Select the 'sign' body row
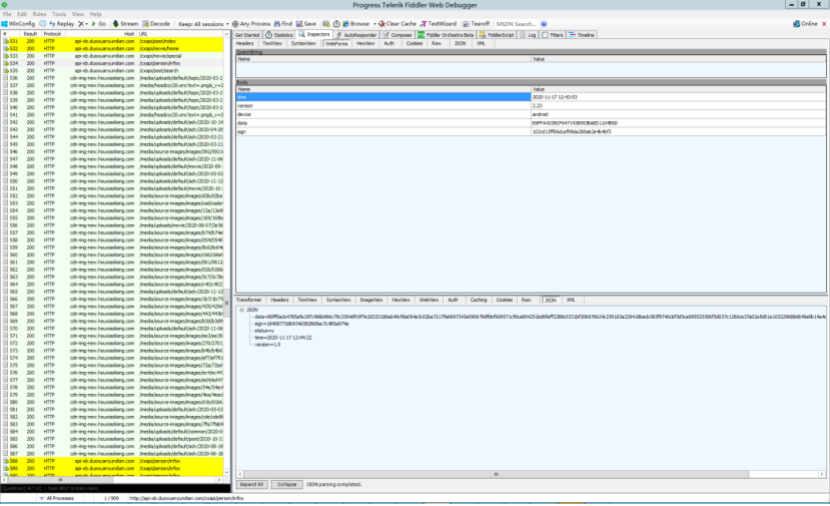 click(530, 131)
